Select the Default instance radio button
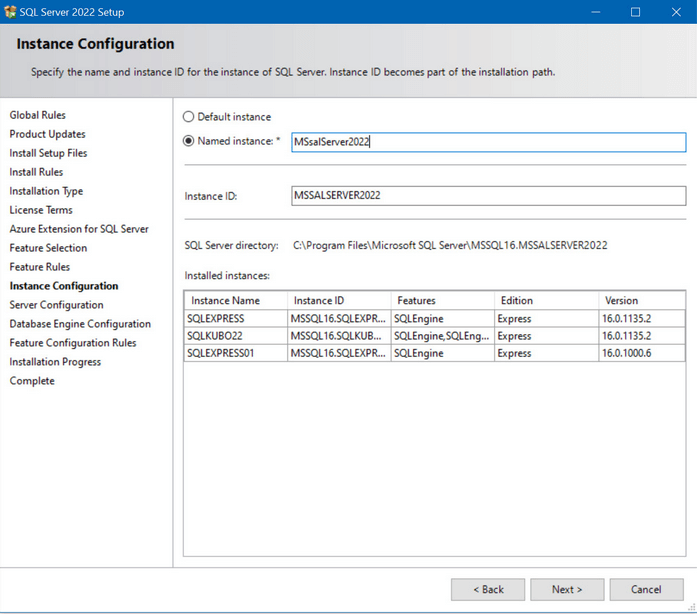 189,117
